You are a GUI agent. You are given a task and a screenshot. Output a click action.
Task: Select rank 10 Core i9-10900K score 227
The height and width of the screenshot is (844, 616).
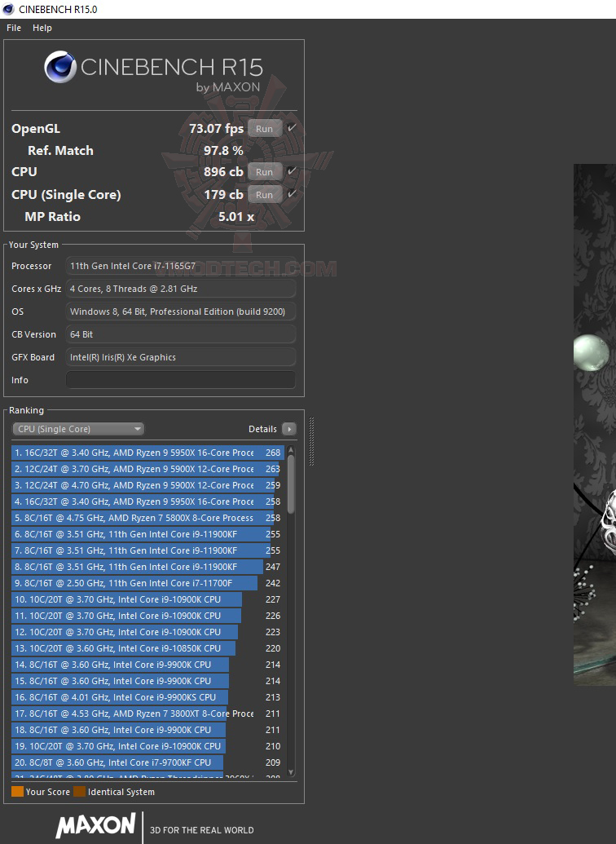[148, 599]
